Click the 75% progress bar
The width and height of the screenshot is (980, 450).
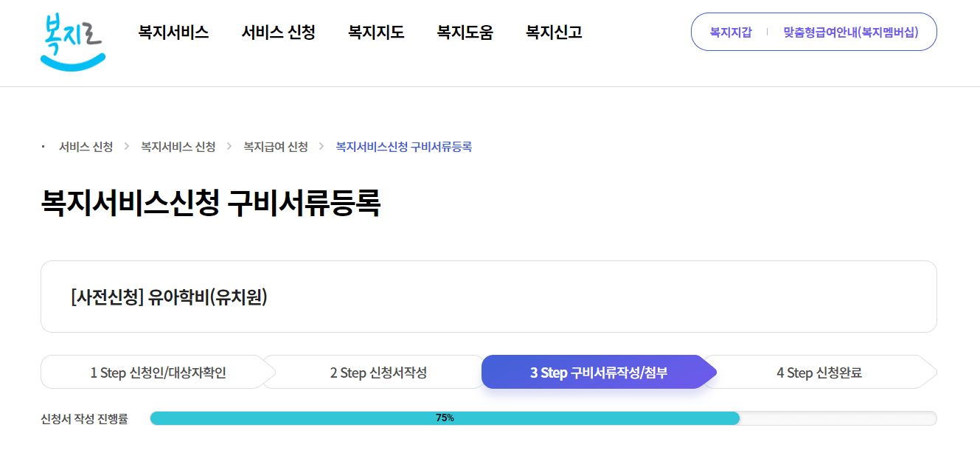coord(443,418)
